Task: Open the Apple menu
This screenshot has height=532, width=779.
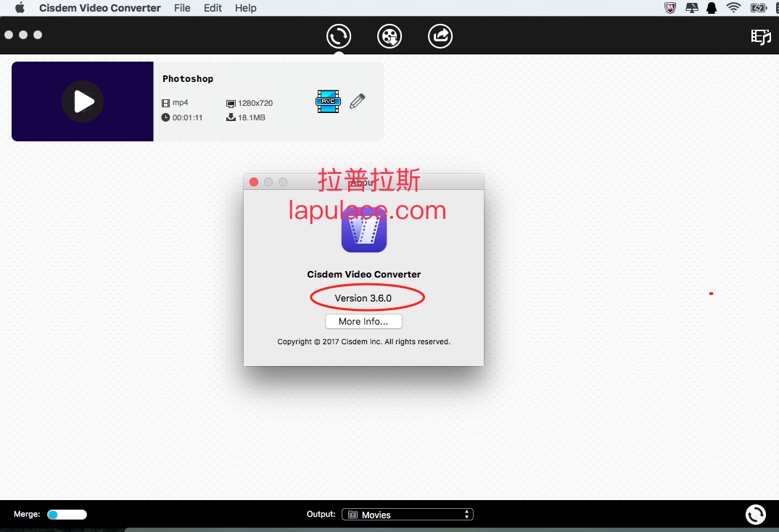Action: click(20, 8)
